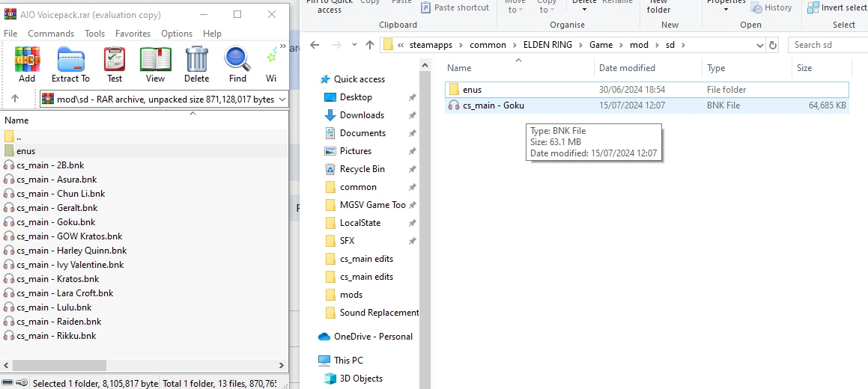Refresh the Explorer folder view
Viewport: 868px width, 389px height.
773,46
